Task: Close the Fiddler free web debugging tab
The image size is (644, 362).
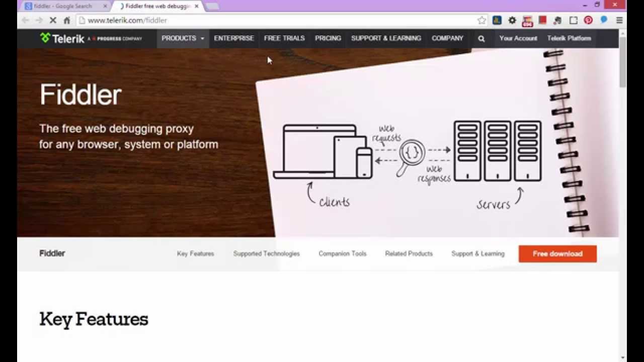Action: pos(197,6)
